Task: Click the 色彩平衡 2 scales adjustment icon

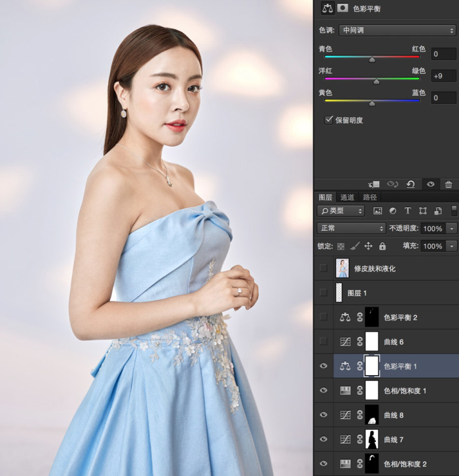Action: [345, 317]
